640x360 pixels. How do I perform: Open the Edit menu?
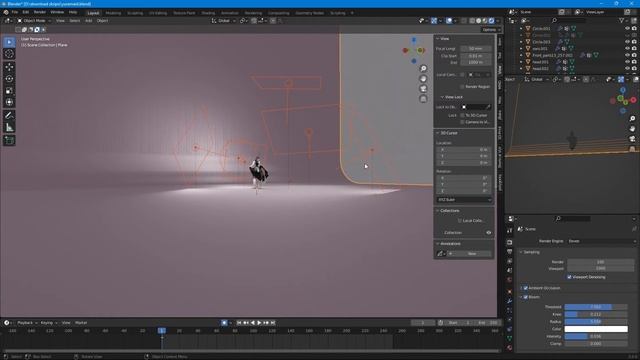26,12
